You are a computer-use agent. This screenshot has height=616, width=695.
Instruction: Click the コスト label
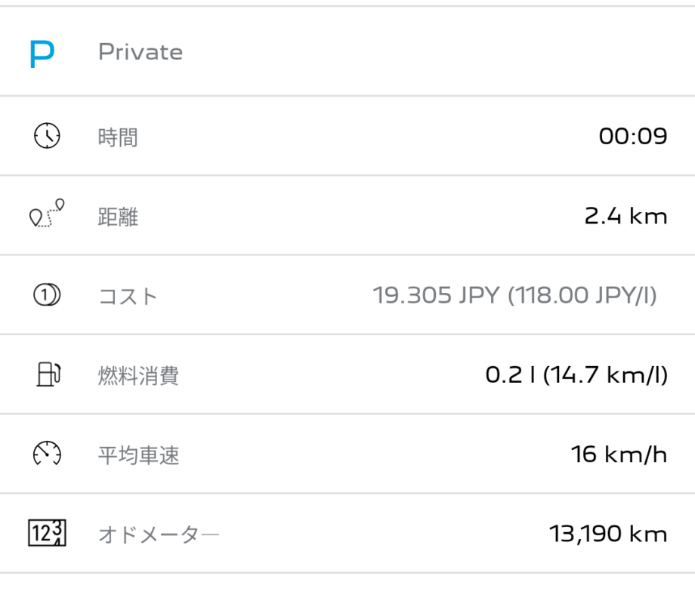click(128, 297)
